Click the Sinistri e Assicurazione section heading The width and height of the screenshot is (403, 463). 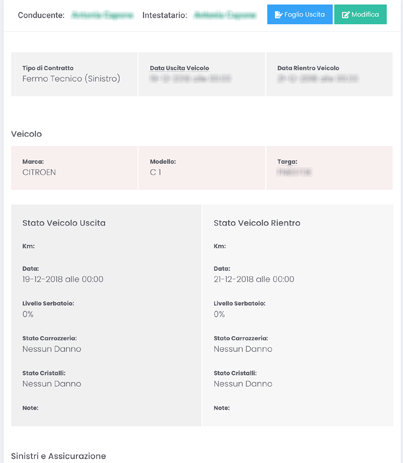click(58, 456)
